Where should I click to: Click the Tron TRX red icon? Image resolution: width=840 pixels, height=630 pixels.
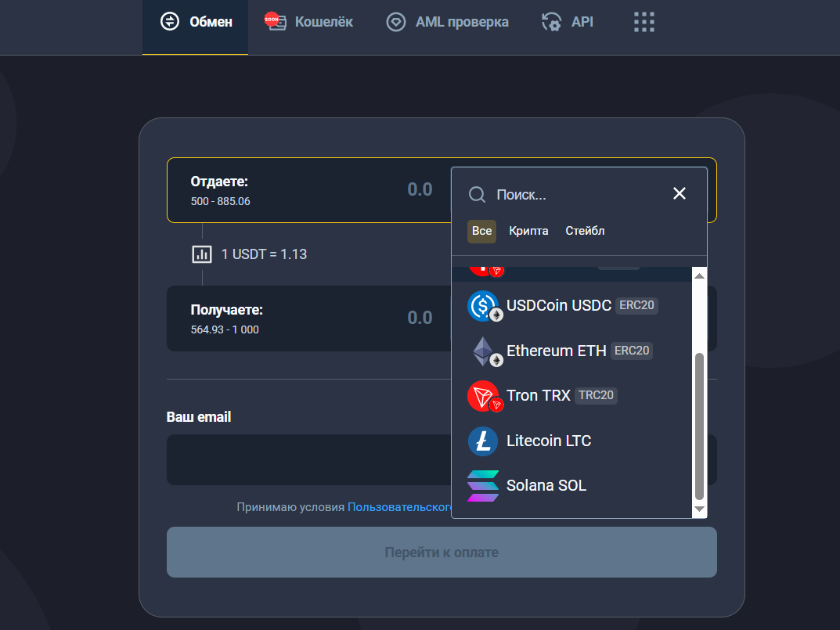483,396
